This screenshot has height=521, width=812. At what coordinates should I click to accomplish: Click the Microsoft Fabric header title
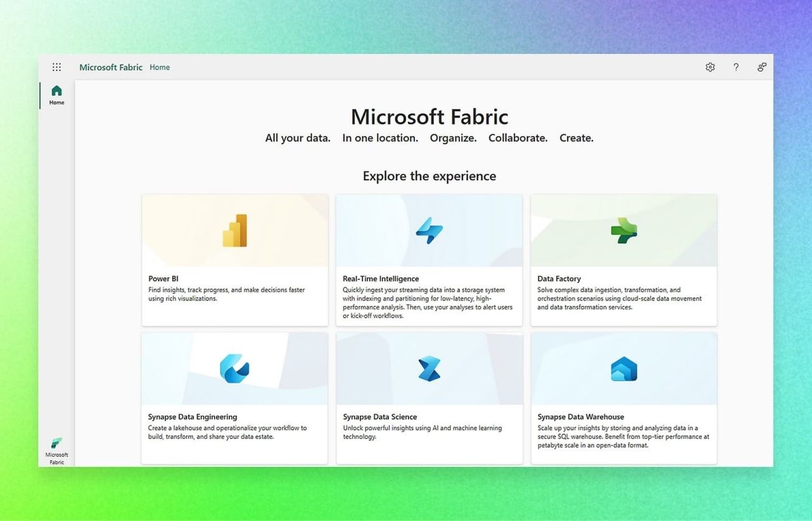[x=111, y=67]
